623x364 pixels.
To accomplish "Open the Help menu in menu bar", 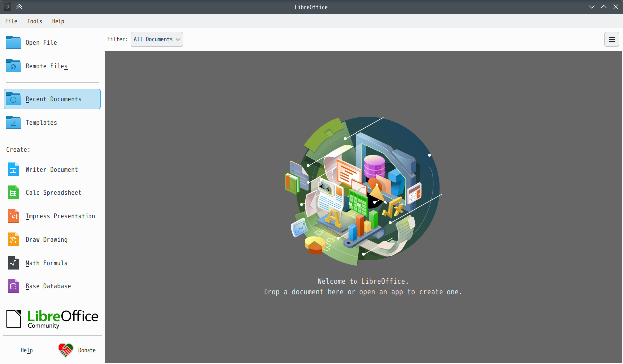I will point(58,21).
